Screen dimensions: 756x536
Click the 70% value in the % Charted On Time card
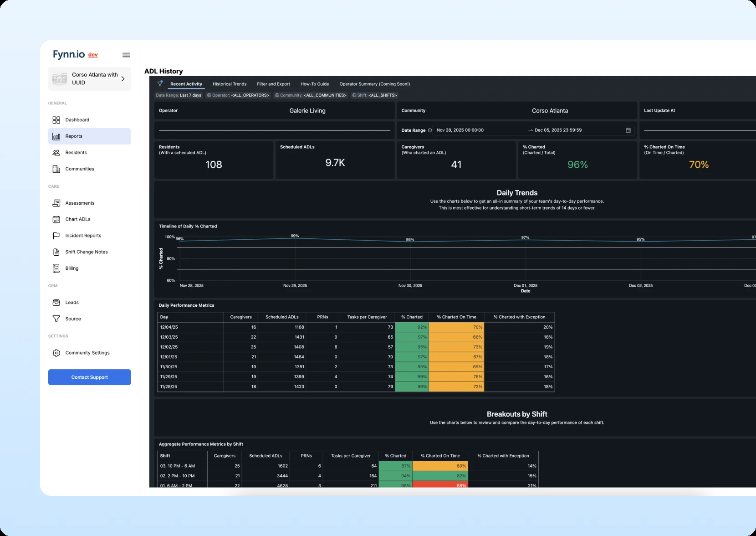click(699, 165)
